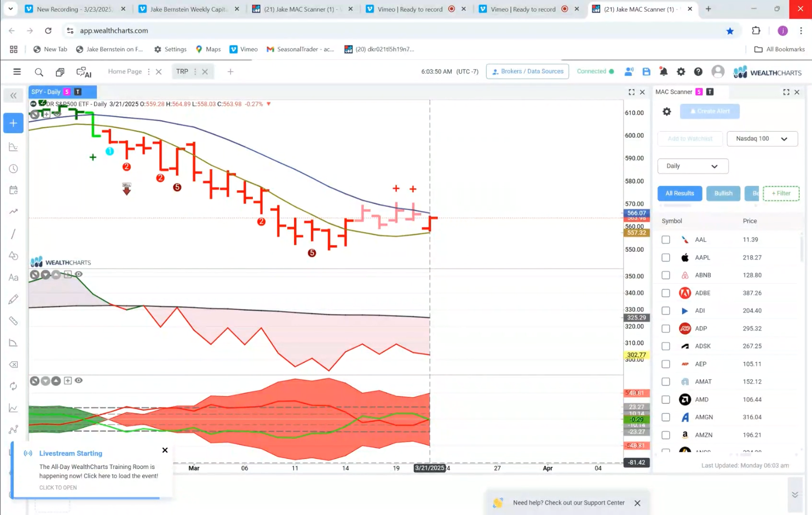This screenshot has width=812, height=515.
Task: Click Add to Watchlist button
Action: click(x=690, y=139)
